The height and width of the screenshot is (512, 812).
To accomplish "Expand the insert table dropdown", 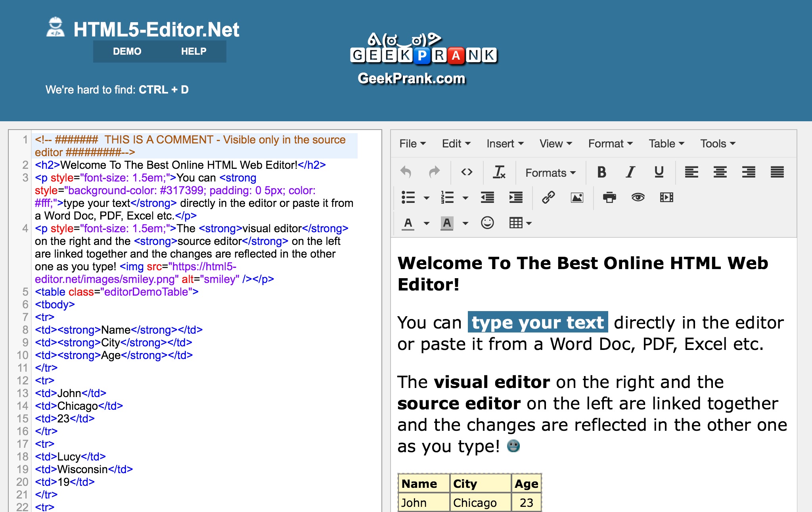I will click(x=520, y=223).
